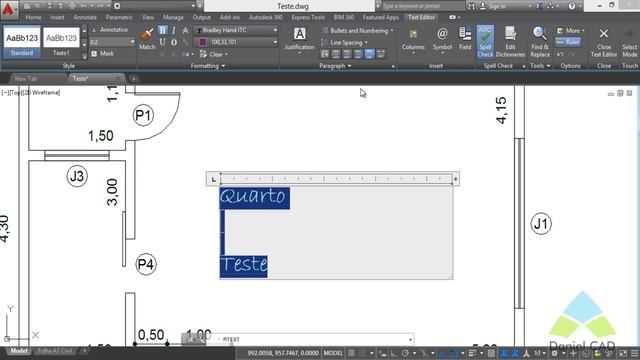Toggle Underline formatting

162,42
